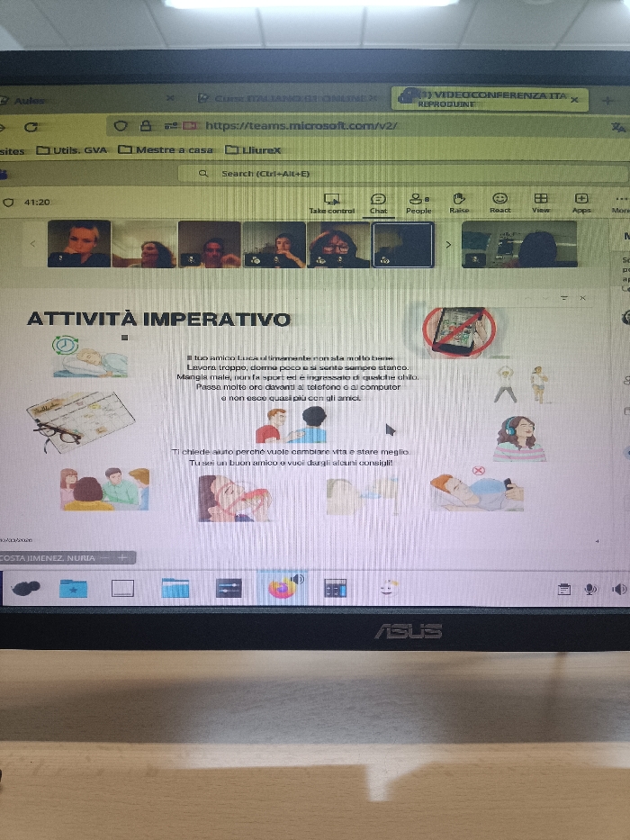Close the shared content pane with X

pyautogui.click(x=583, y=298)
